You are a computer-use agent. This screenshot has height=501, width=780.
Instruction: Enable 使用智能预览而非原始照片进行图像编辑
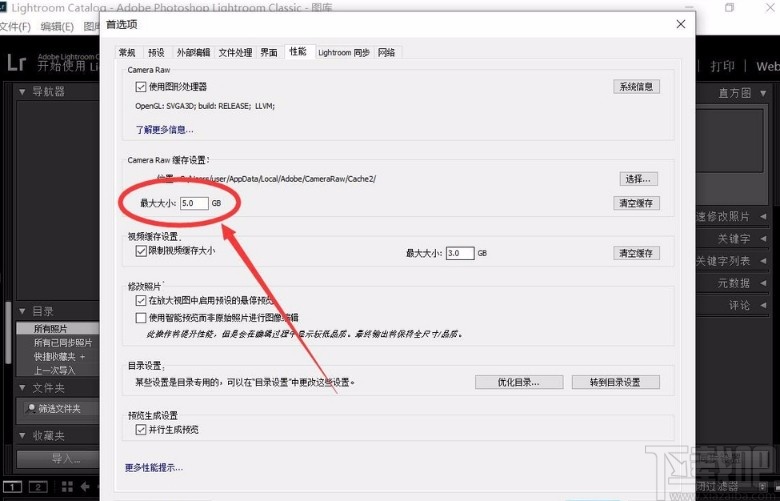tap(141, 317)
